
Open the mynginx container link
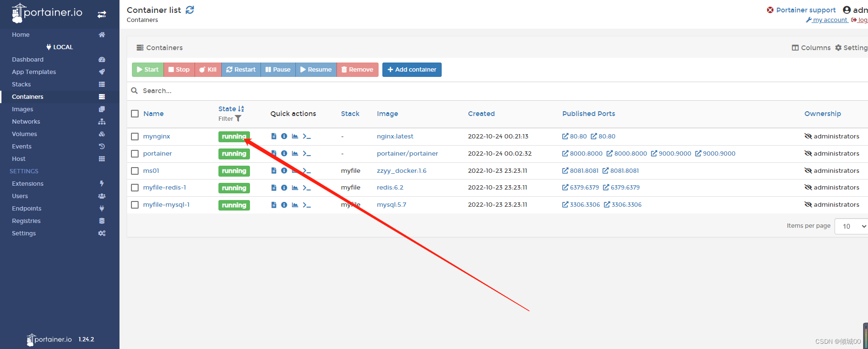(157, 137)
